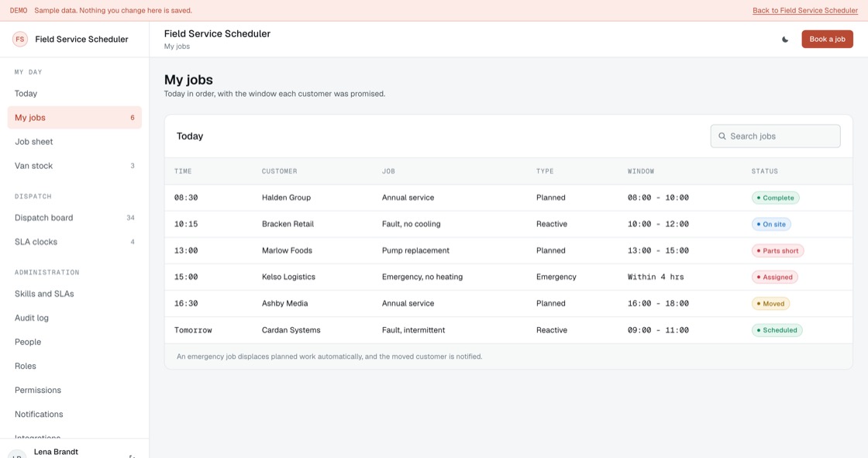Click the "Fault, intermittent" job

(414, 330)
